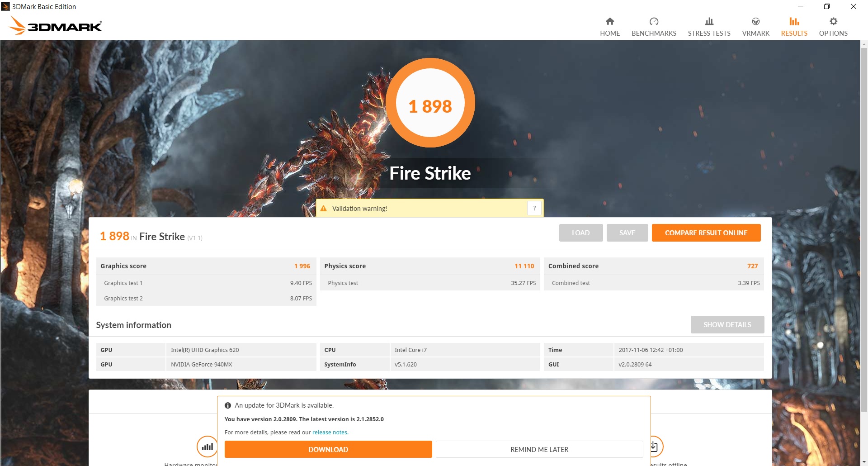This screenshot has width=868, height=466.
Task: Click the Combined score value 727
Action: (752, 266)
